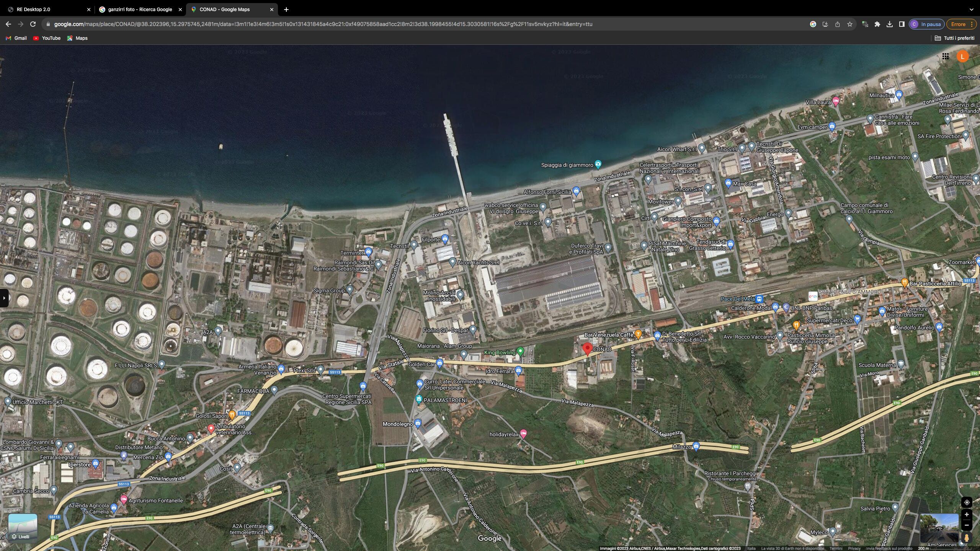Show your location on the map
This screenshot has width=980, height=551.
(966, 502)
